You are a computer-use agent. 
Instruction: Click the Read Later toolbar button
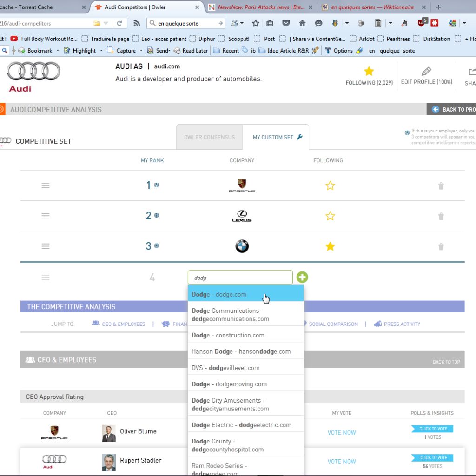[x=191, y=50]
